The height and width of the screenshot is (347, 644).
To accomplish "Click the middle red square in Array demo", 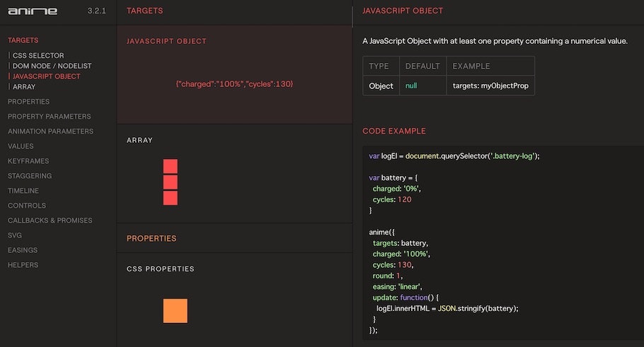I will click(171, 182).
